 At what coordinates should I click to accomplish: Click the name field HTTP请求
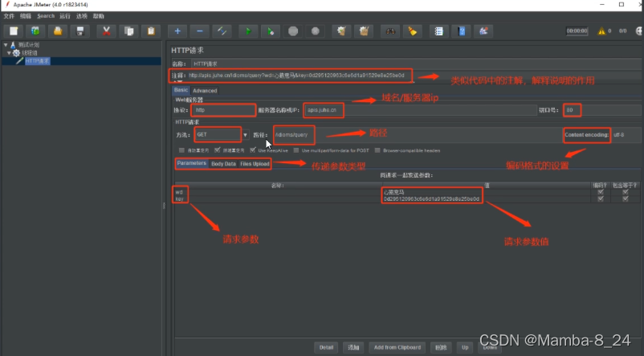click(x=417, y=63)
